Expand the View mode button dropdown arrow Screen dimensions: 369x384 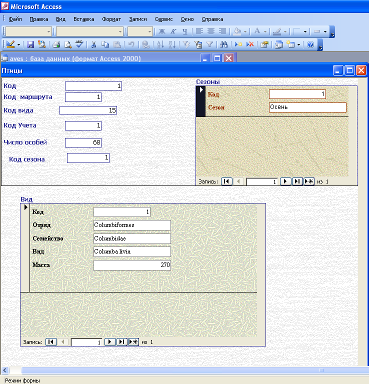click(x=19, y=44)
